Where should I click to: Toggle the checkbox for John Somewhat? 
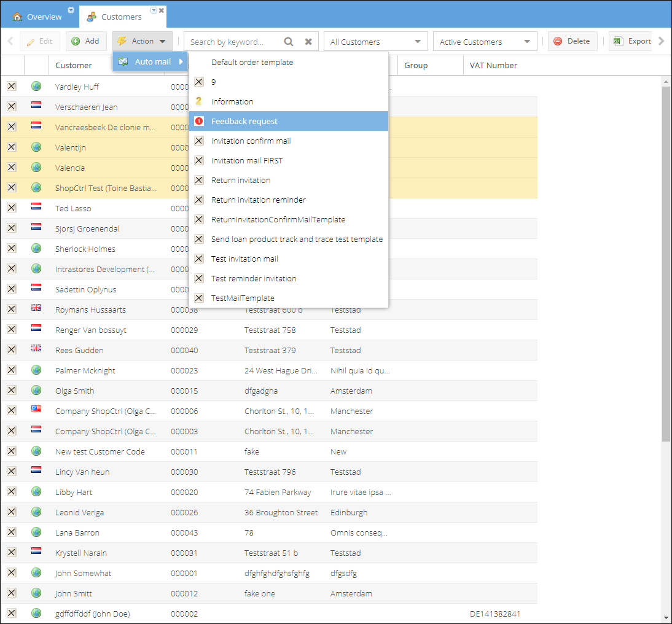12,573
